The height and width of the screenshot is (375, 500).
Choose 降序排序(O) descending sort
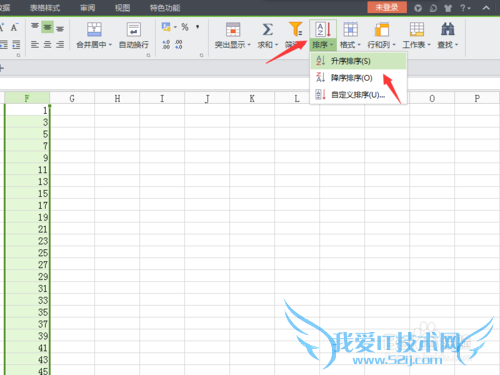pos(358,78)
